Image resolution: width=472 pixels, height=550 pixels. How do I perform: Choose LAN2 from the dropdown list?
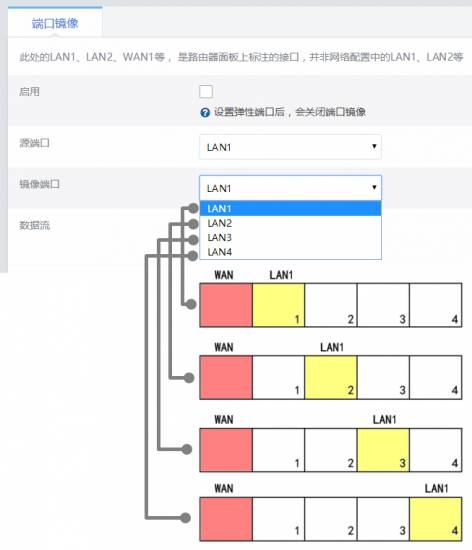(290, 223)
